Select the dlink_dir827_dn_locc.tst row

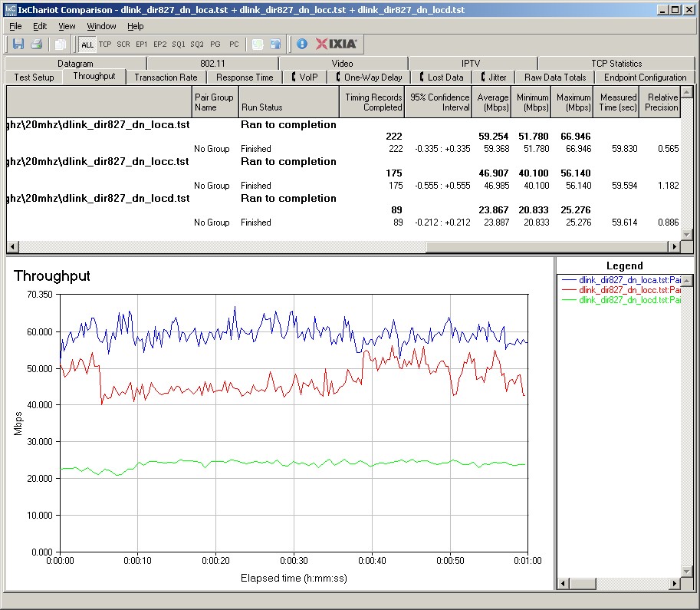[x=343, y=161]
